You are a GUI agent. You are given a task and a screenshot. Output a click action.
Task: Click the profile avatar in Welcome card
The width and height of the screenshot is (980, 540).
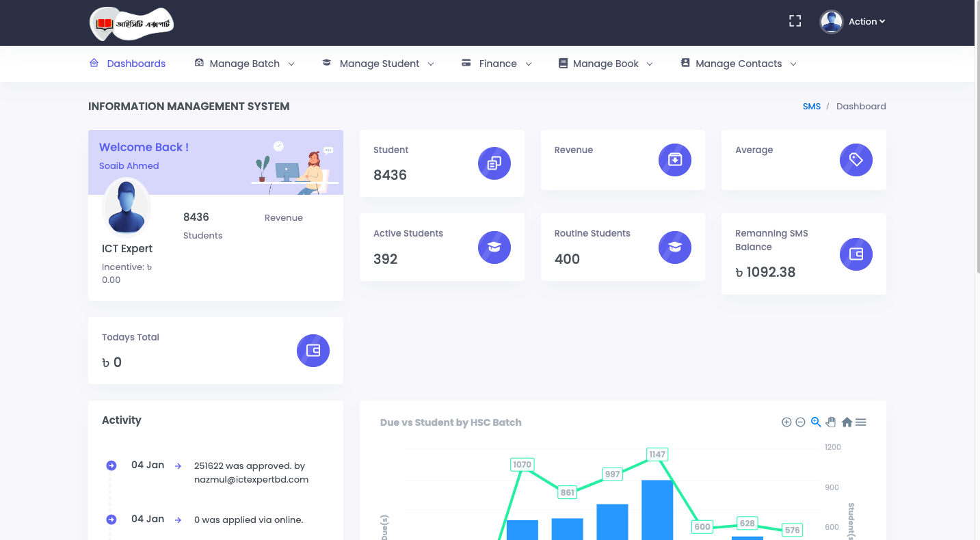127,206
